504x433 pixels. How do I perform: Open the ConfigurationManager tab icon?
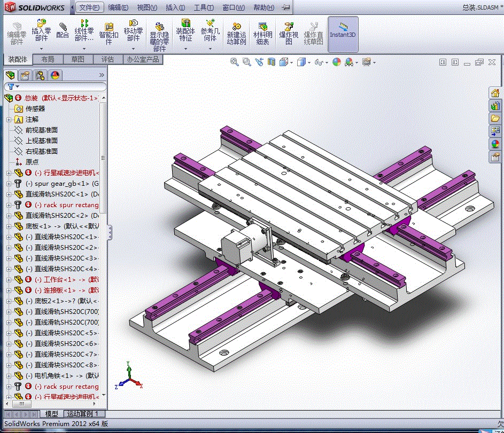point(40,75)
